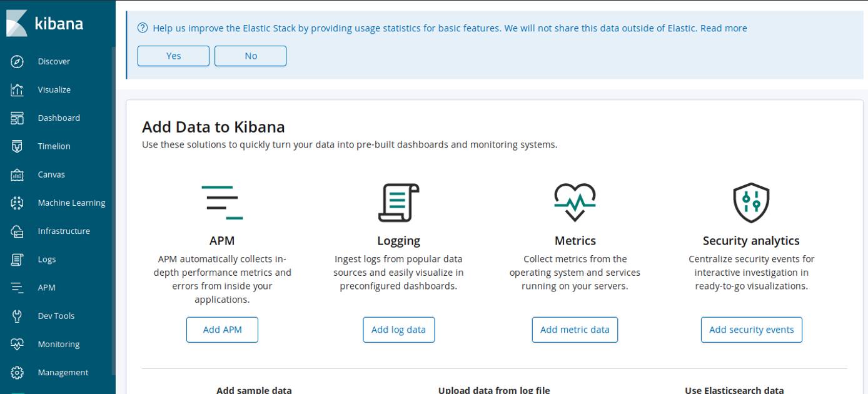This screenshot has height=394, width=868.
Task: Click Add security events
Action: (751, 330)
